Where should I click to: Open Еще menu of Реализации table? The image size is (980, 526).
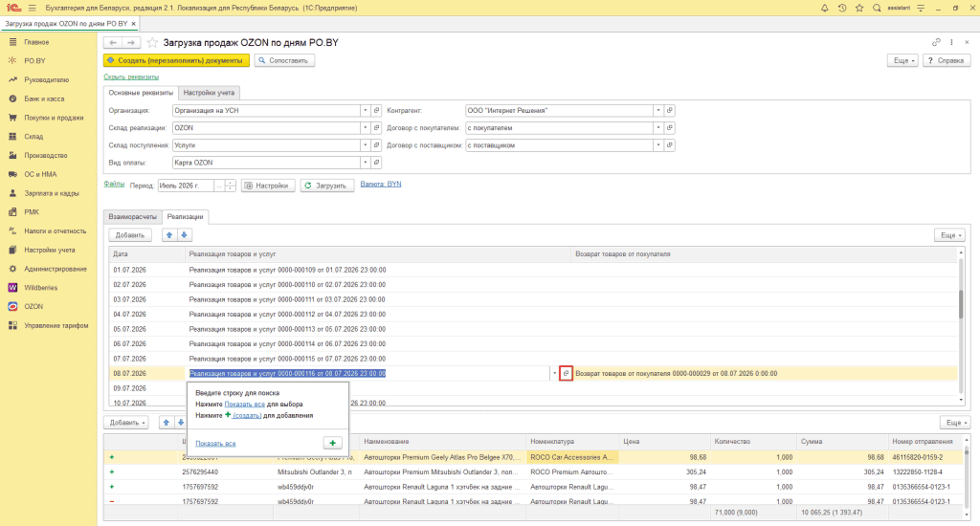(x=950, y=235)
